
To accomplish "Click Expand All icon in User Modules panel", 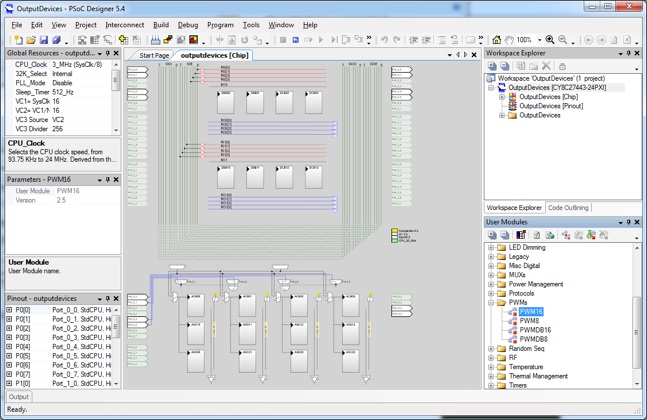I will 492,235.
